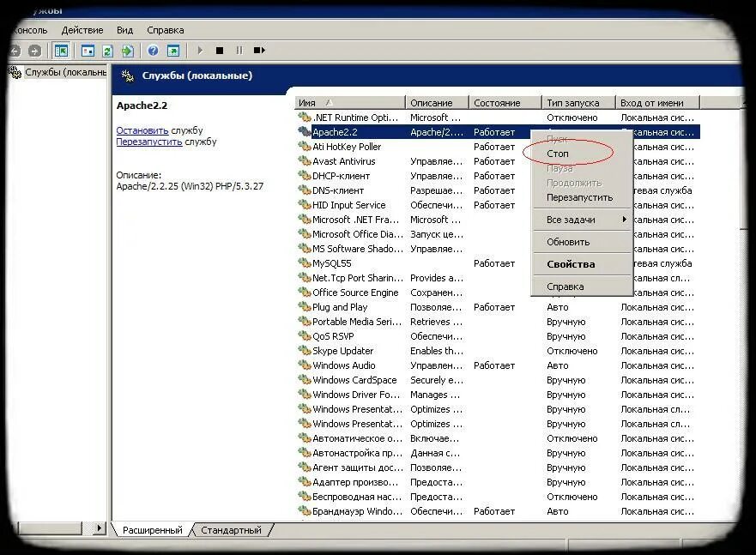Stop the service with the black square toolbar icon
The height and width of the screenshot is (555, 756).
(220, 50)
